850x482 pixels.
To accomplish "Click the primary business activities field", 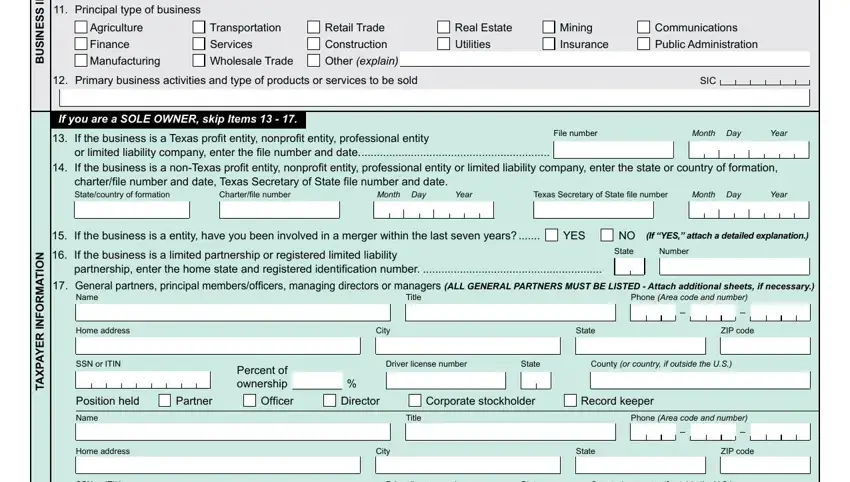I will [x=434, y=98].
